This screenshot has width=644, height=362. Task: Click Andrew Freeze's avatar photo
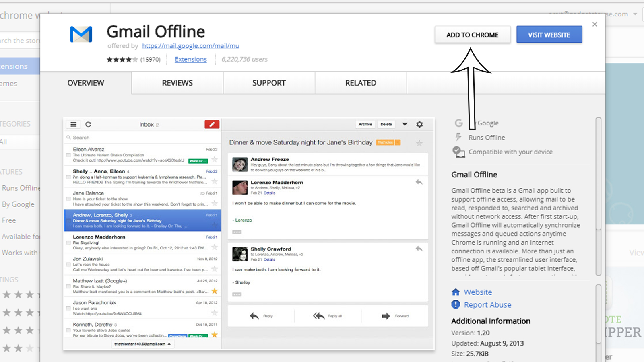(x=240, y=165)
